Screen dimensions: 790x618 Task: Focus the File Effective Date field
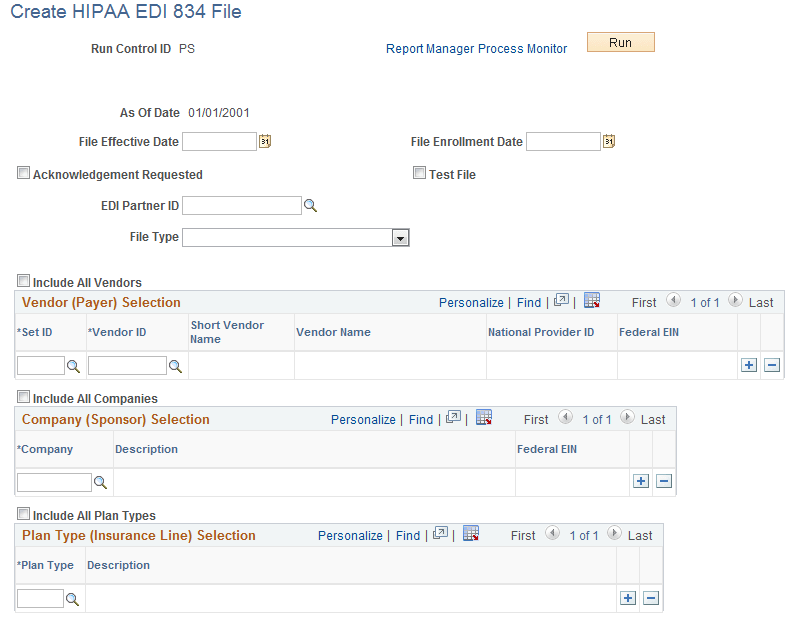click(x=220, y=142)
